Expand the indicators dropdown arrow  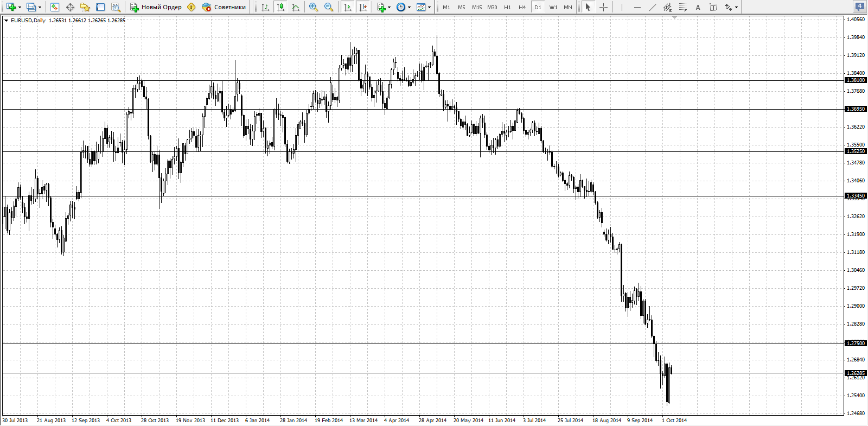(x=389, y=8)
